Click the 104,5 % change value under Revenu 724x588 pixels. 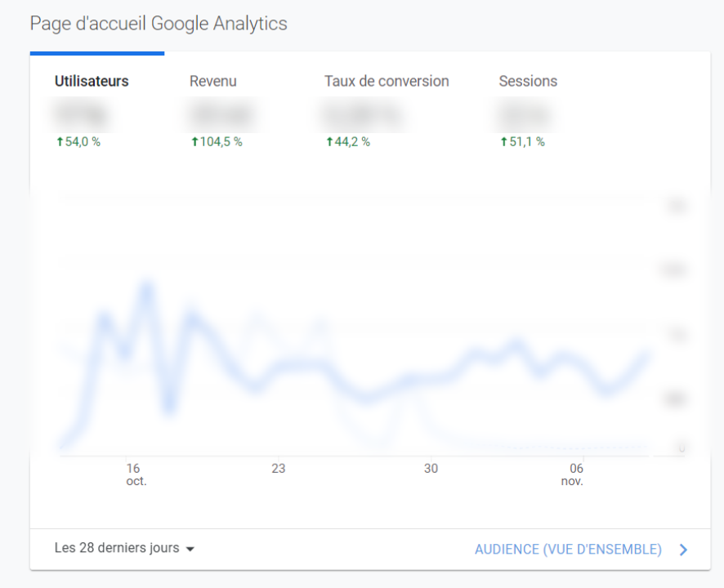(x=221, y=142)
